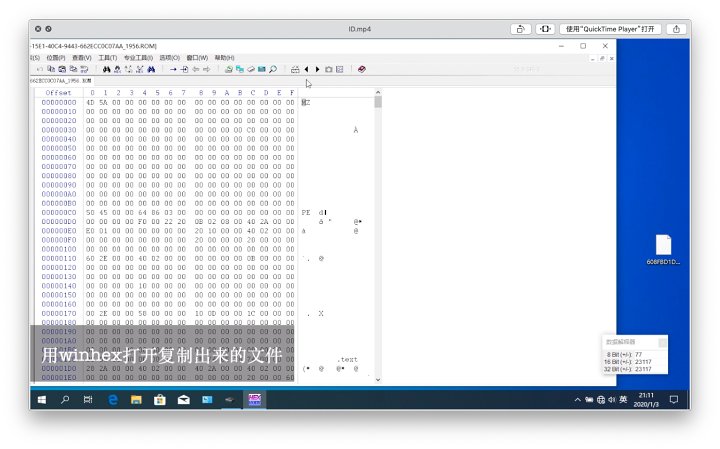
Task: Click the back navigation triangle in toolbar
Action: [306, 69]
